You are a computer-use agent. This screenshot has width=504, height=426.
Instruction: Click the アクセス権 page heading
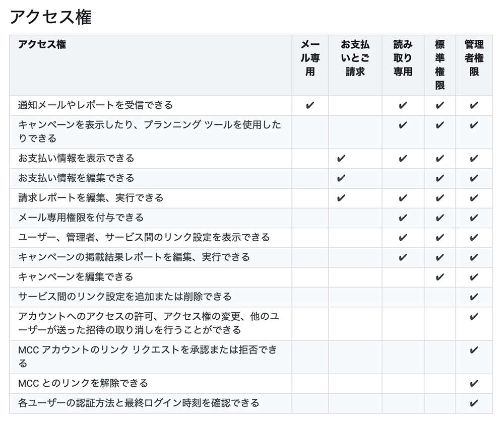[x=51, y=17]
